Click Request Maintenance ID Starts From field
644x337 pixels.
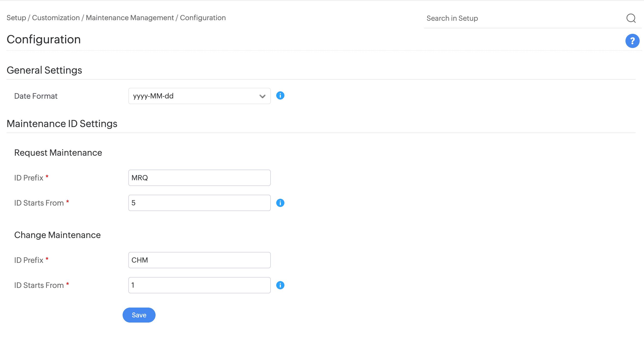pos(199,203)
